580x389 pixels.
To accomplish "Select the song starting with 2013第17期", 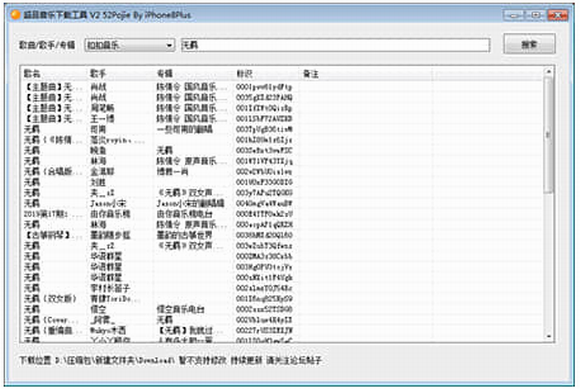I will tap(53, 214).
